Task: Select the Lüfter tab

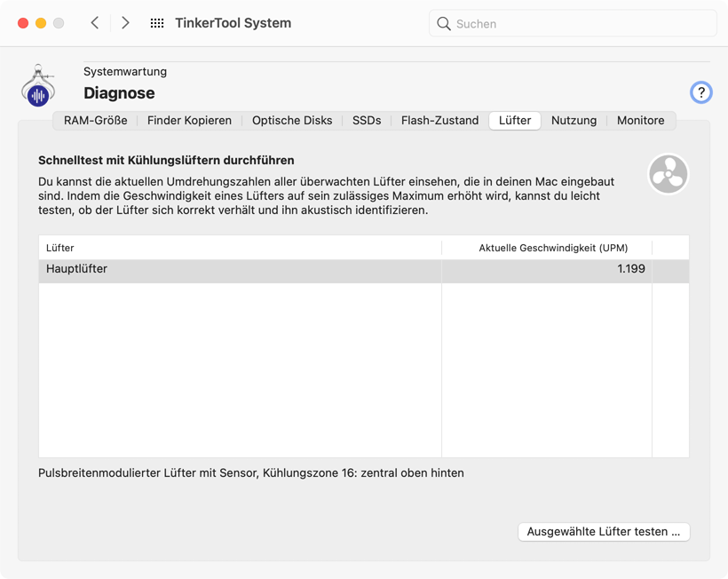Action: coord(515,120)
